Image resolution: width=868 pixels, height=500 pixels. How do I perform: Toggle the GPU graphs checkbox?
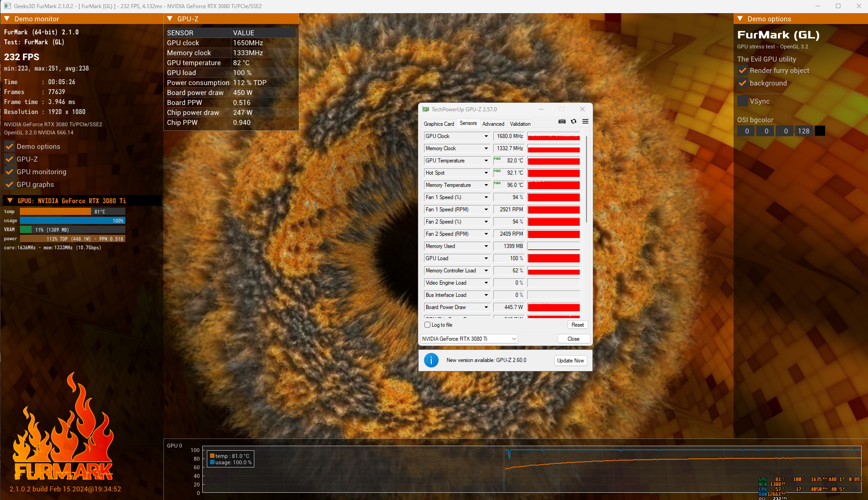point(9,185)
